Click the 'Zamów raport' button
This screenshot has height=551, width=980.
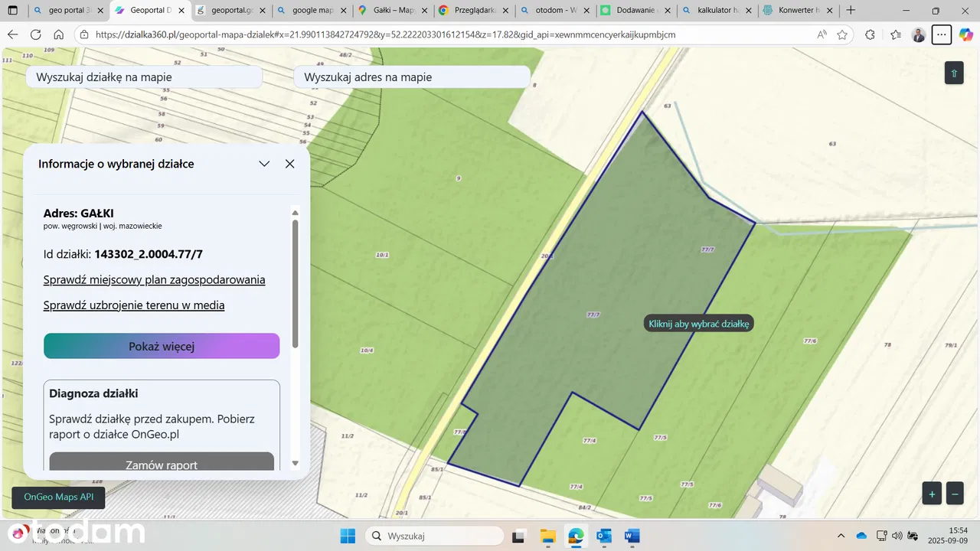coord(162,464)
